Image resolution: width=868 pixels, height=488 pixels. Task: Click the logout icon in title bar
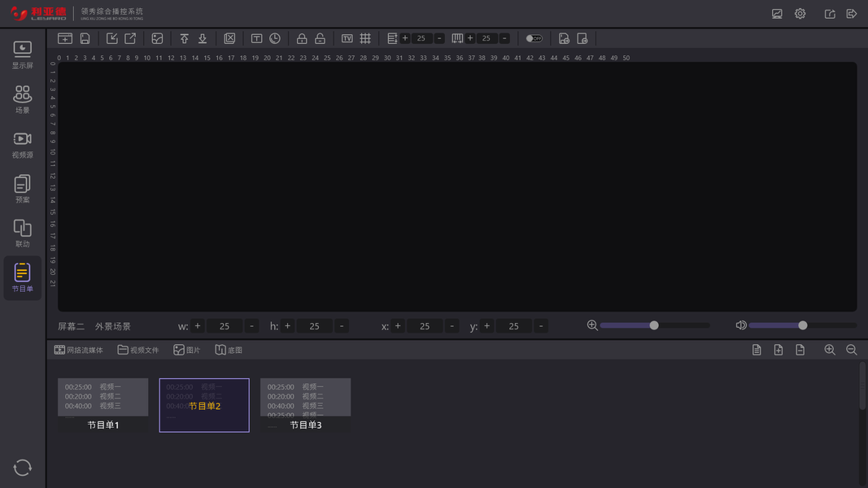tap(852, 14)
